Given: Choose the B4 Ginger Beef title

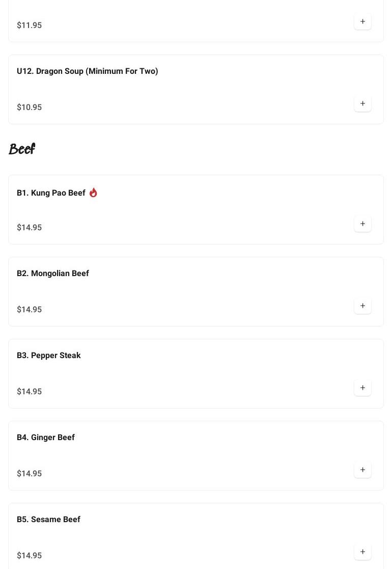Looking at the screenshot, I should click(45, 437).
